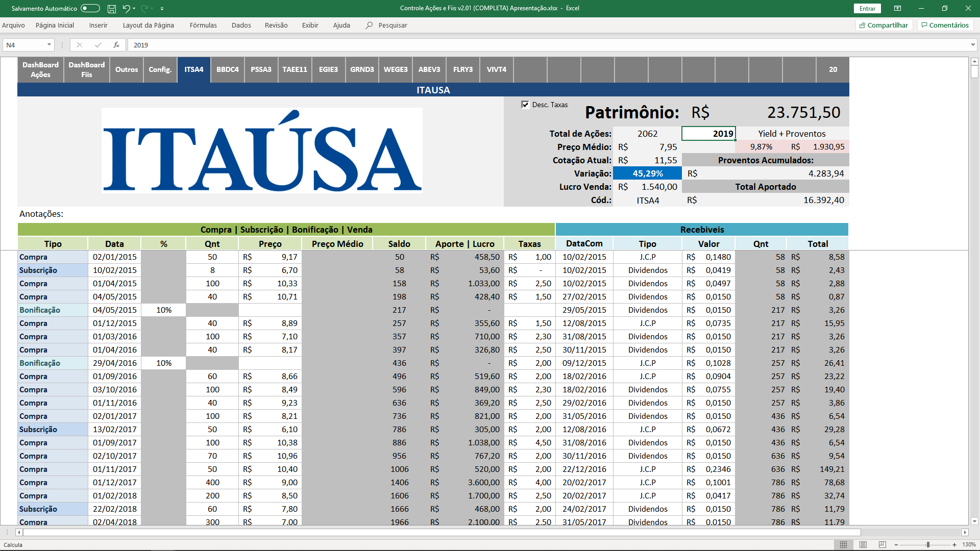The height and width of the screenshot is (551, 980).
Task: Switch to the Fórmulas tab
Action: [203, 25]
